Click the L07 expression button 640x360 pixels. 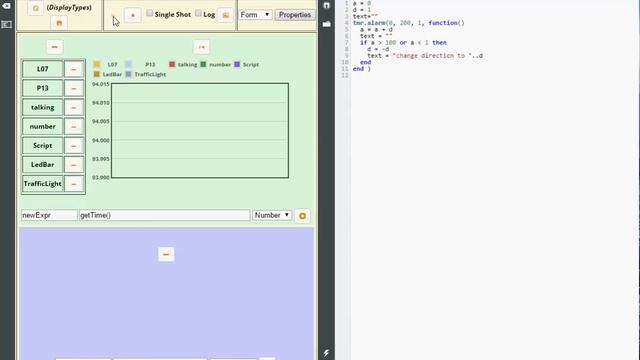coord(42,69)
